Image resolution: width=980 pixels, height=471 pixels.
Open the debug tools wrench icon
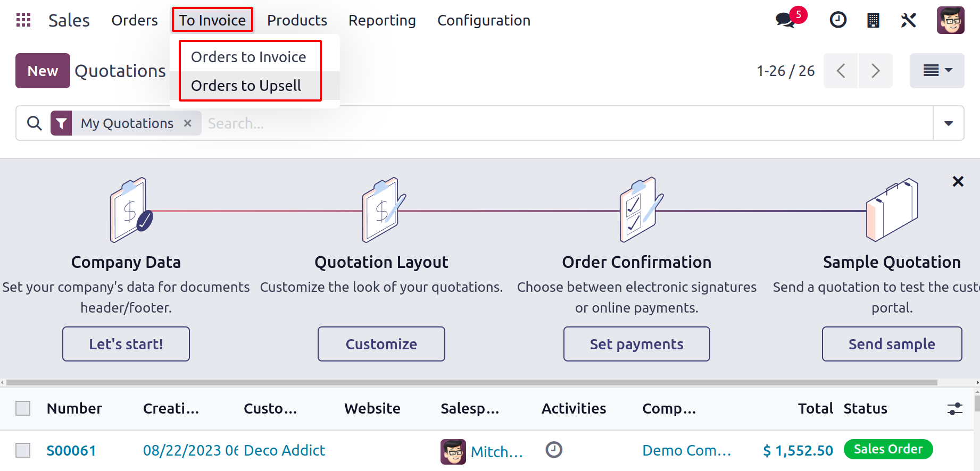(908, 20)
